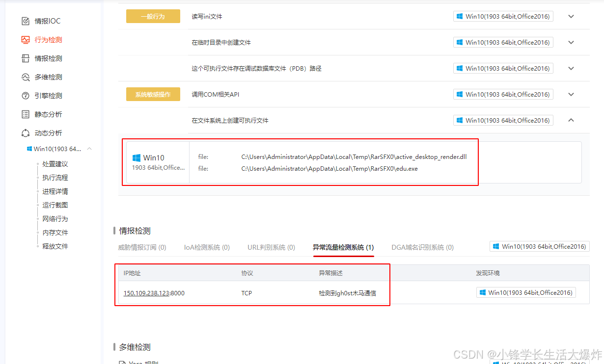Click Yara 规则 document icon
The height and width of the screenshot is (364, 604).
click(122, 362)
